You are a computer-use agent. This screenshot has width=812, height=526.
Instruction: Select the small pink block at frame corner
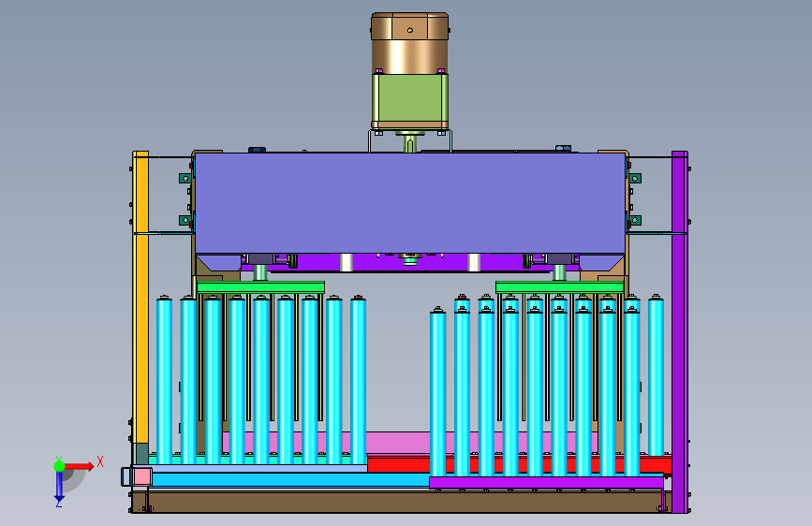(x=141, y=476)
